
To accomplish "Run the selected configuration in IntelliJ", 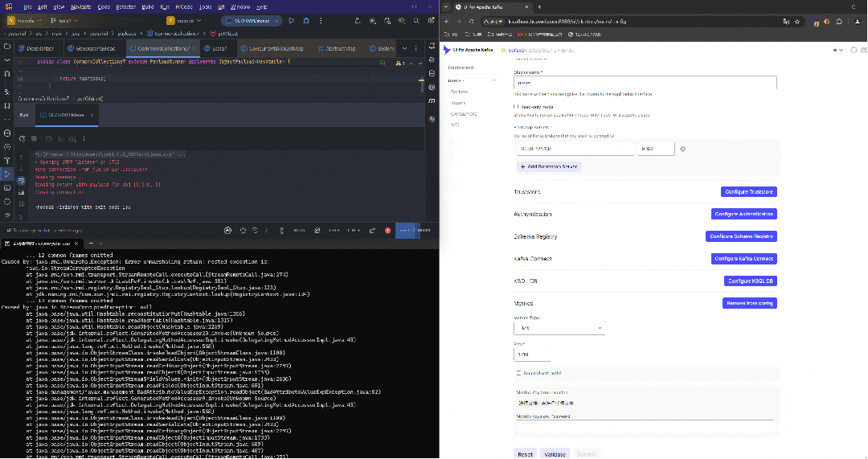I will (292, 21).
